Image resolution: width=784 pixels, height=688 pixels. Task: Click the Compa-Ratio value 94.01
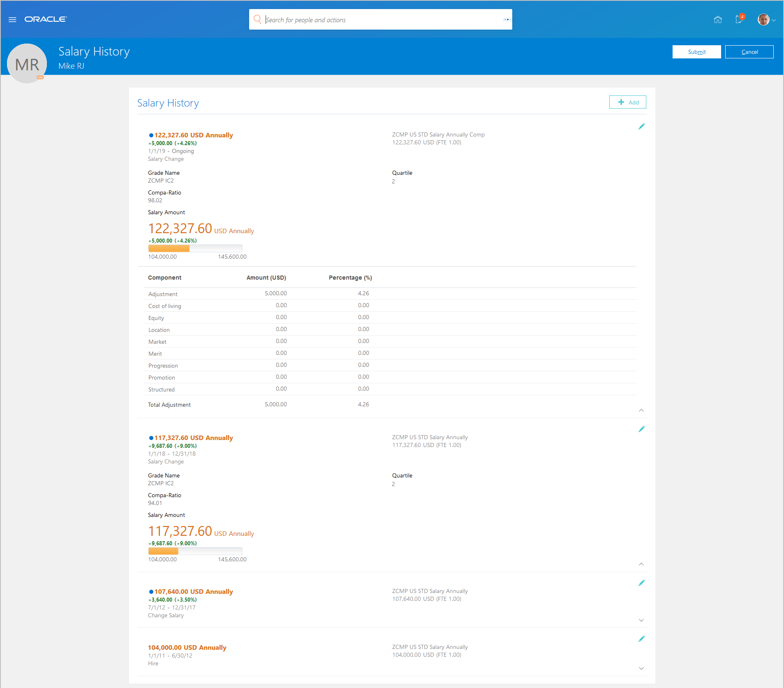[x=155, y=503]
